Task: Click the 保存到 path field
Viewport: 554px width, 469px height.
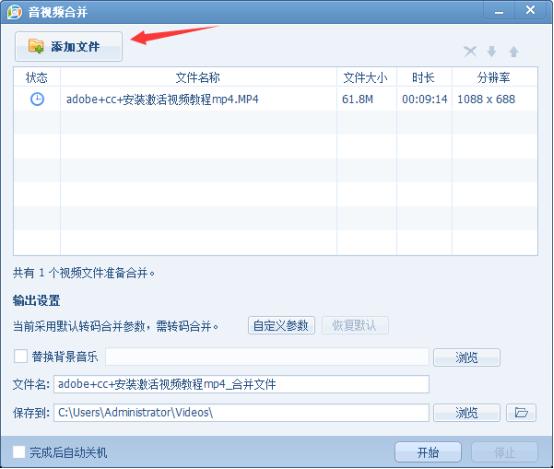Action: (241, 412)
